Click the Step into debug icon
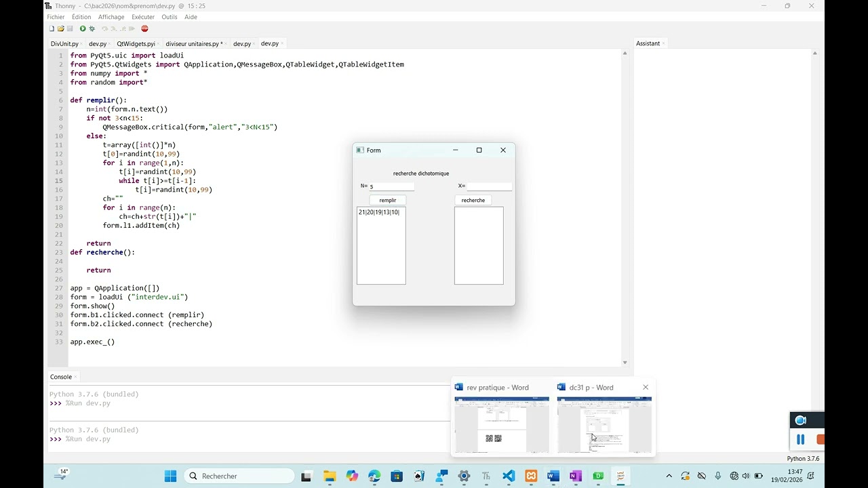Screen dimensions: 868x488 pyautogui.click(x=113, y=28)
